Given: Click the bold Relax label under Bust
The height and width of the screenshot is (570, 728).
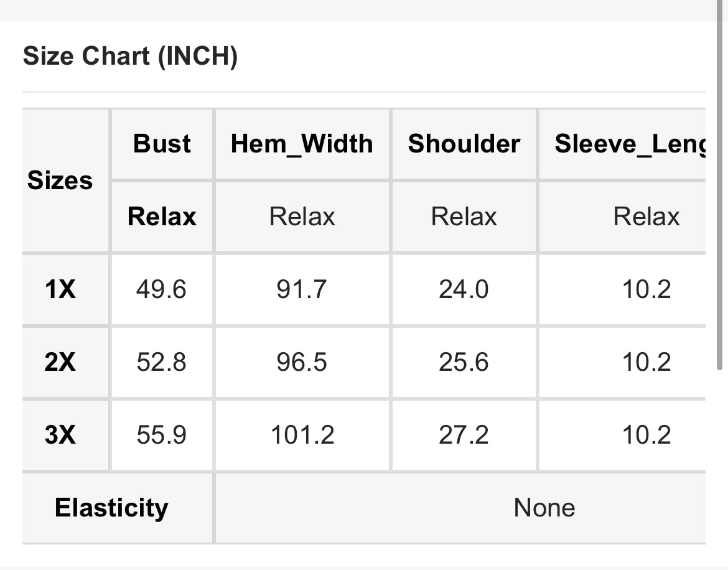Looking at the screenshot, I should [x=162, y=217].
